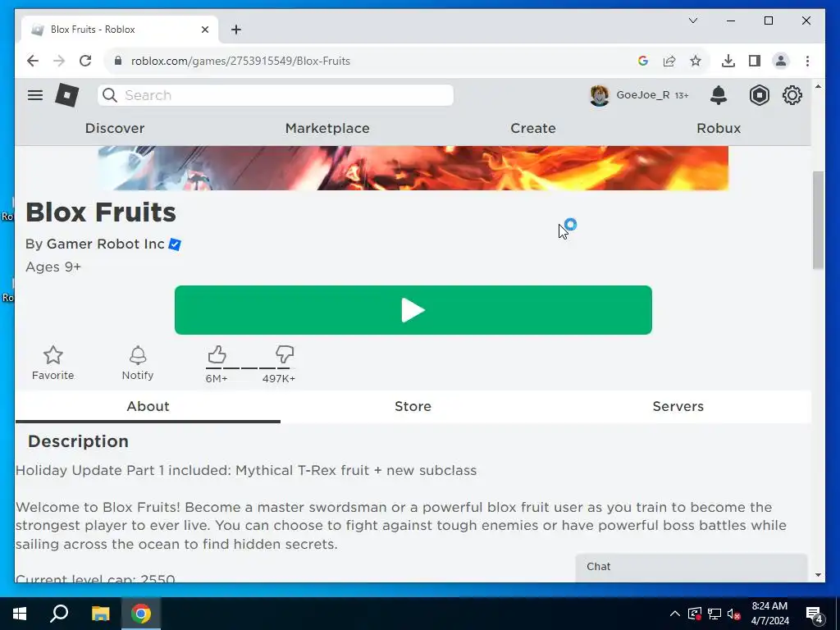Open the Robux page link
This screenshot has height=630, width=840.
tap(719, 128)
